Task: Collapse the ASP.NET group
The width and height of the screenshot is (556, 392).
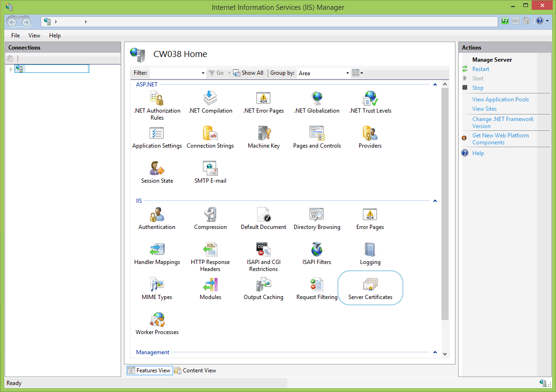Action: tap(435, 85)
